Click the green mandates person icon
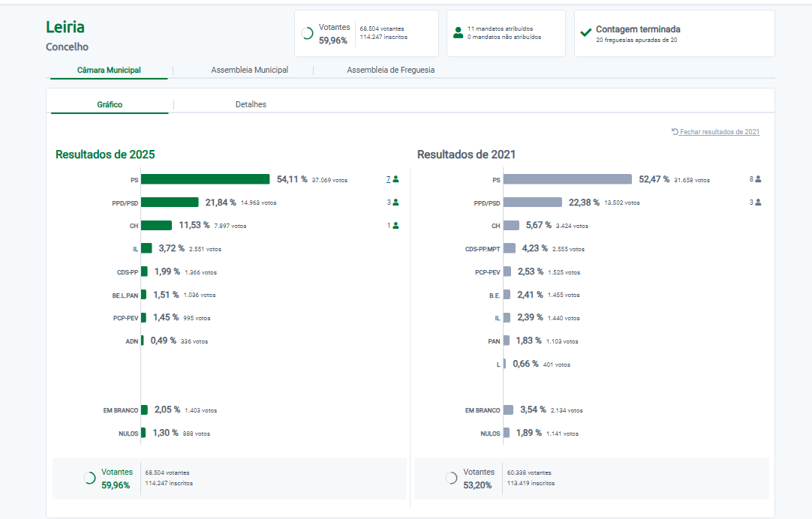 pyautogui.click(x=458, y=33)
